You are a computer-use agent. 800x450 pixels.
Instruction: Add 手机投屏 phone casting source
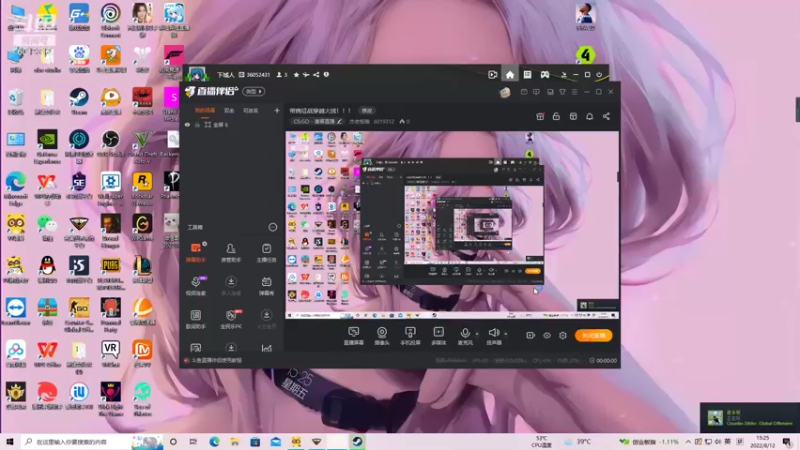point(410,336)
